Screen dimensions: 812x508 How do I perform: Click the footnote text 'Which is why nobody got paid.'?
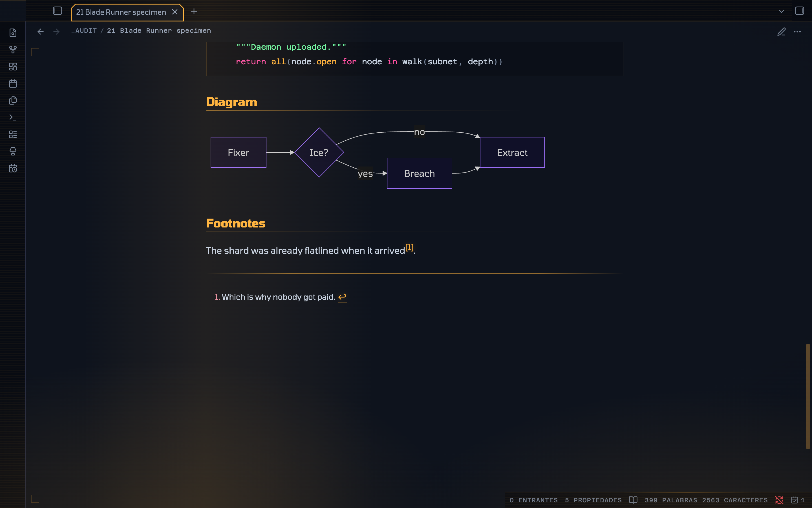pos(279,297)
